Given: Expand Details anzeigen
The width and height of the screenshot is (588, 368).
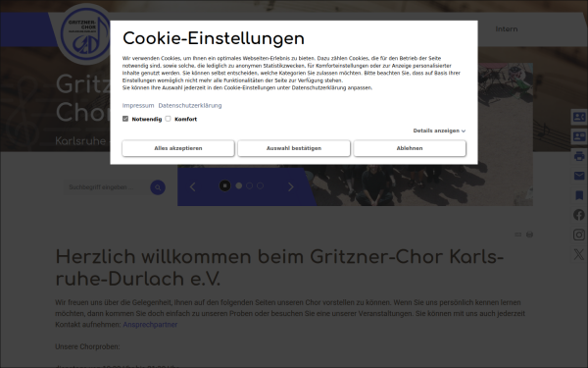Looking at the screenshot, I should tap(439, 131).
